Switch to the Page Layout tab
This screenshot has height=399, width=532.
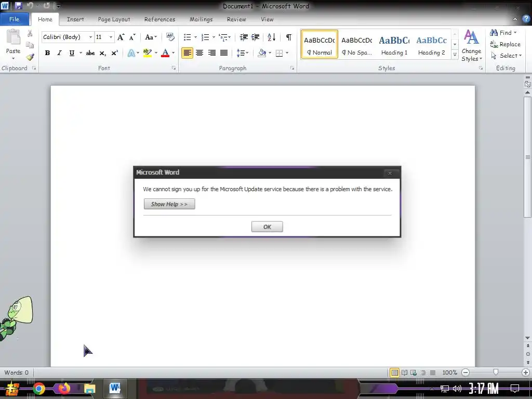(x=114, y=19)
